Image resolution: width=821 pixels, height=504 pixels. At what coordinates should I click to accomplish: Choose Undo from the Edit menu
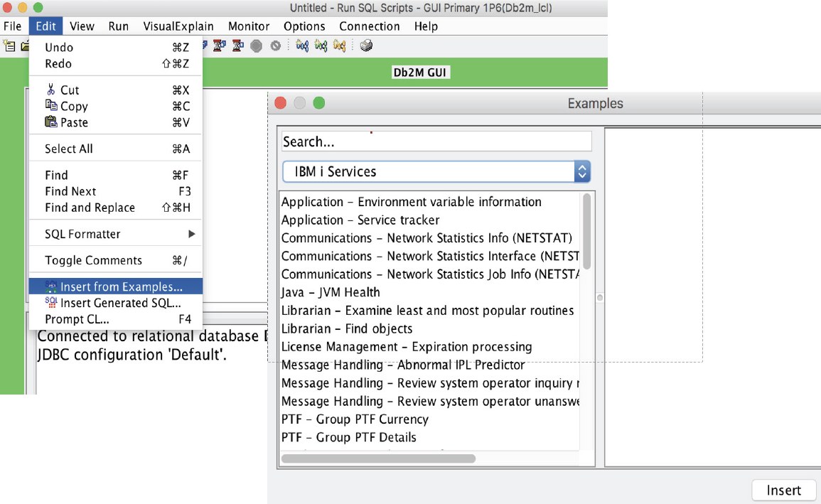click(116, 47)
